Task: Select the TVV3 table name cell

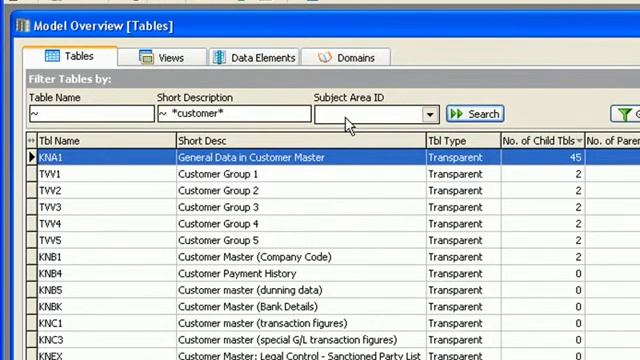Action: tap(107, 207)
